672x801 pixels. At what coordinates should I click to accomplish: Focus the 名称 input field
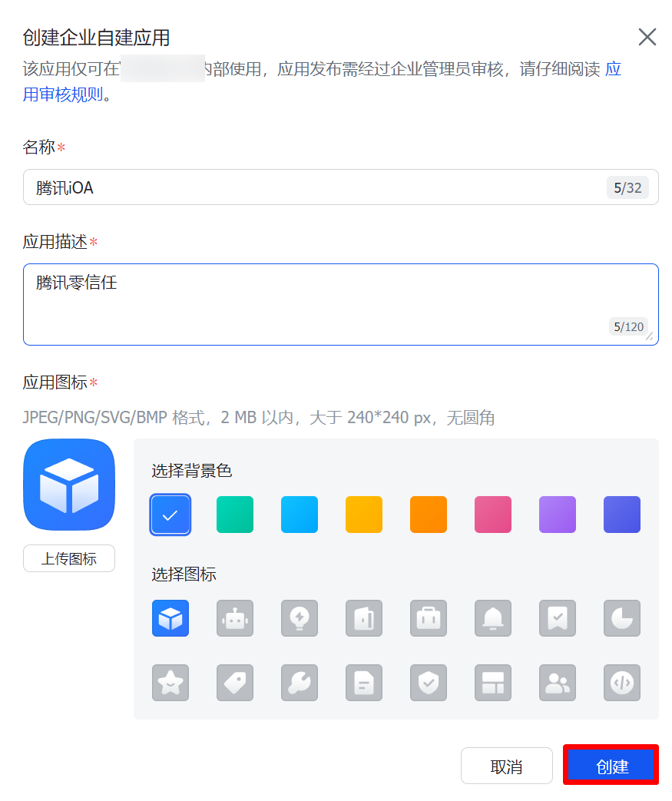point(341,187)
